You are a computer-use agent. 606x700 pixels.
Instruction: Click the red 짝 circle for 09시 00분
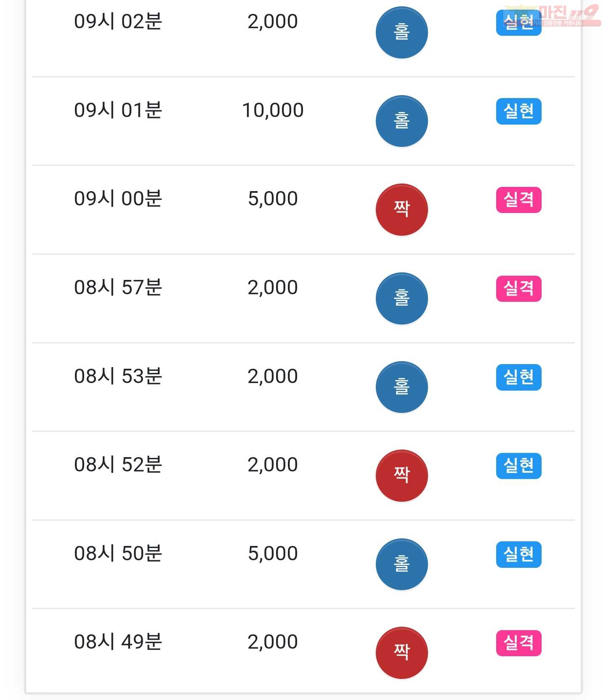pyautogui.click(x=401, y=210)
